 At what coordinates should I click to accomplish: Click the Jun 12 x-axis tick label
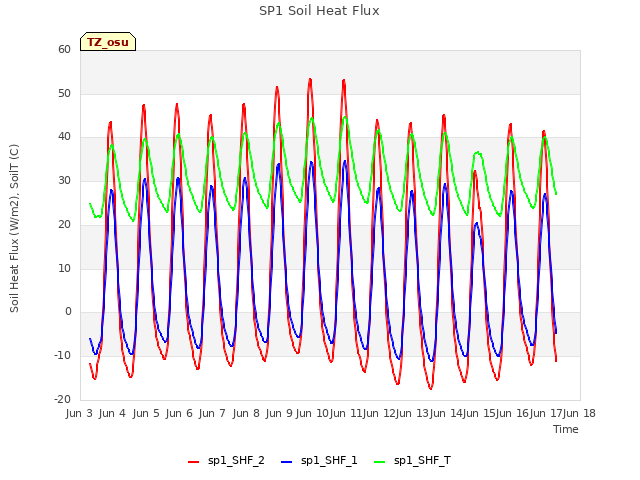tap(379, 413)
